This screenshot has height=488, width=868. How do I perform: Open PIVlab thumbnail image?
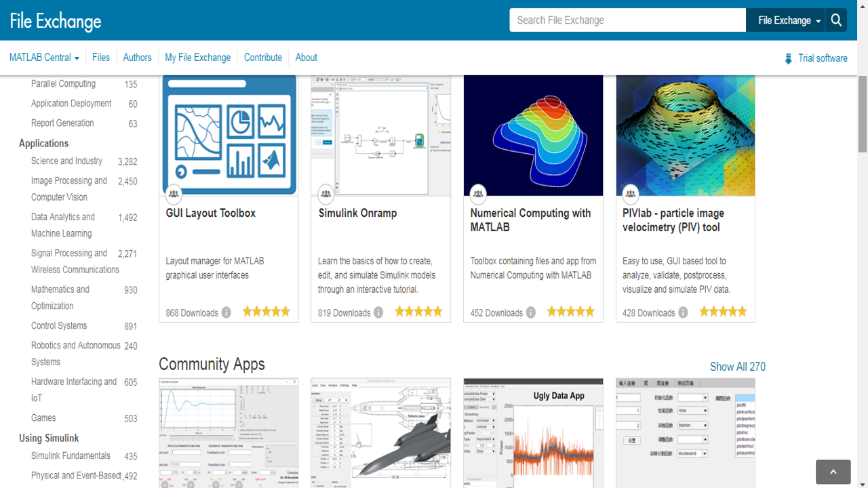coord(686,136)
